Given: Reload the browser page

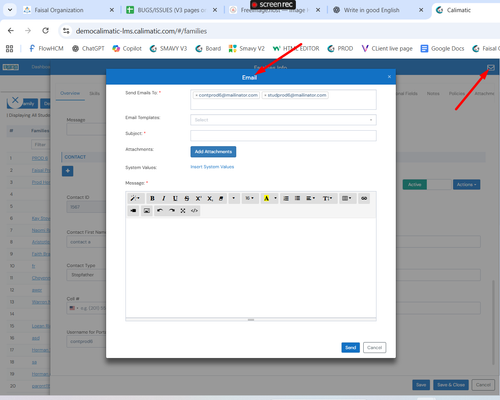Looking at the screenshot, I should (45, 31).
